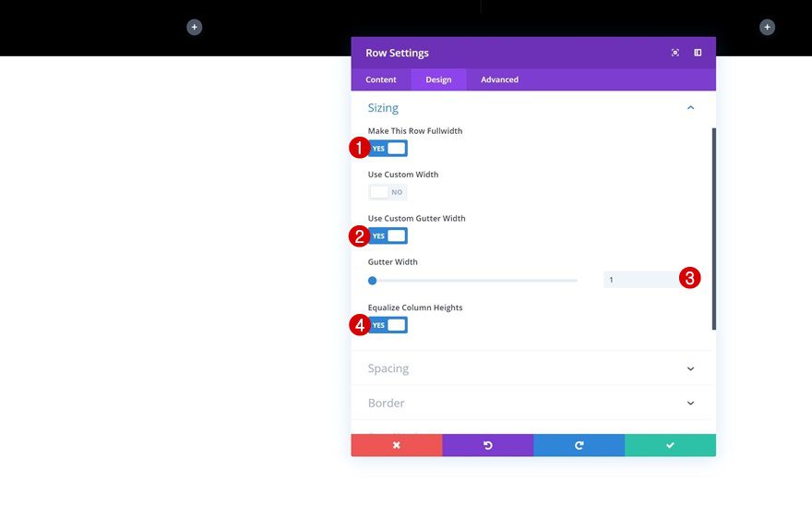Screen dimensions: 812x519
Task: Click the snap modal to sidebar icon
Action: click(x=698, y=53)
